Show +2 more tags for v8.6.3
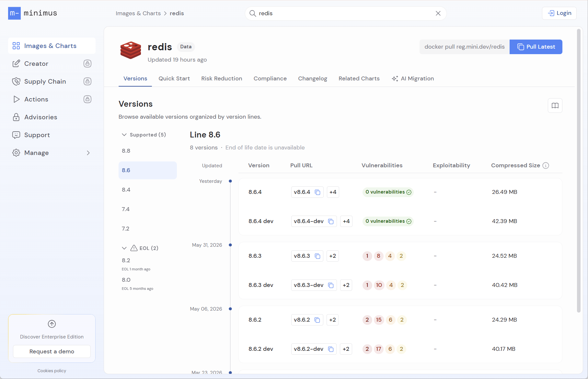 tap(332, 256)
